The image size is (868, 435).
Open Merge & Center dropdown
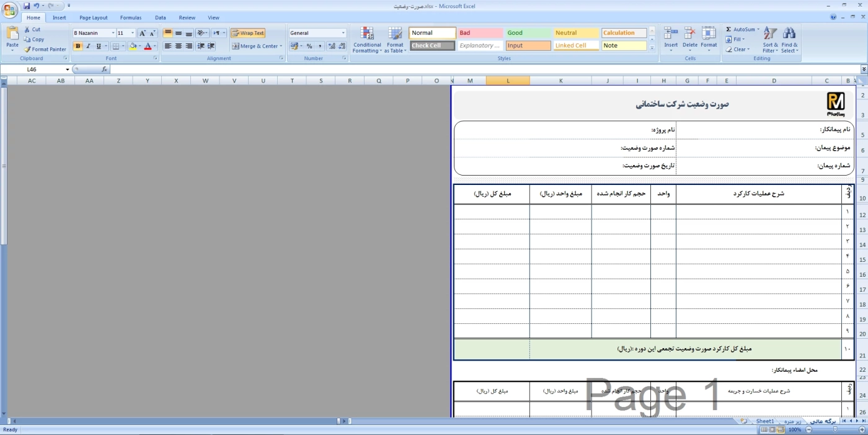[x=281, y=46]
